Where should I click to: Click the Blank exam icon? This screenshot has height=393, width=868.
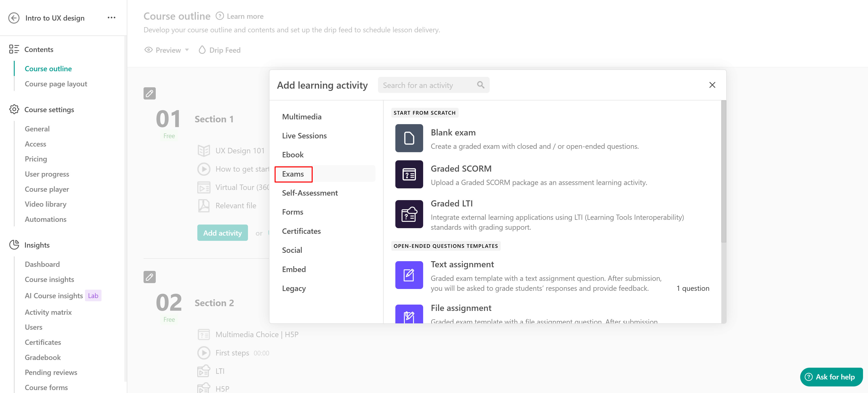[409, 138]
